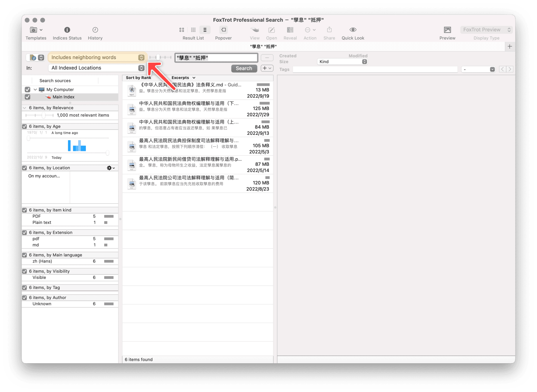Click the Search button
Image resolution: width=537 pixels, height=392 pixels.
(x=244, y=68)
